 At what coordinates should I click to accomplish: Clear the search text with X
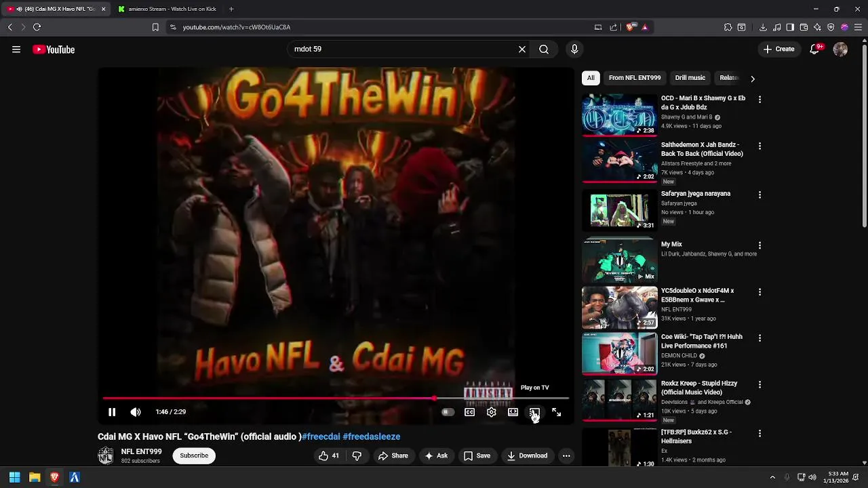(x=522, y=49)
